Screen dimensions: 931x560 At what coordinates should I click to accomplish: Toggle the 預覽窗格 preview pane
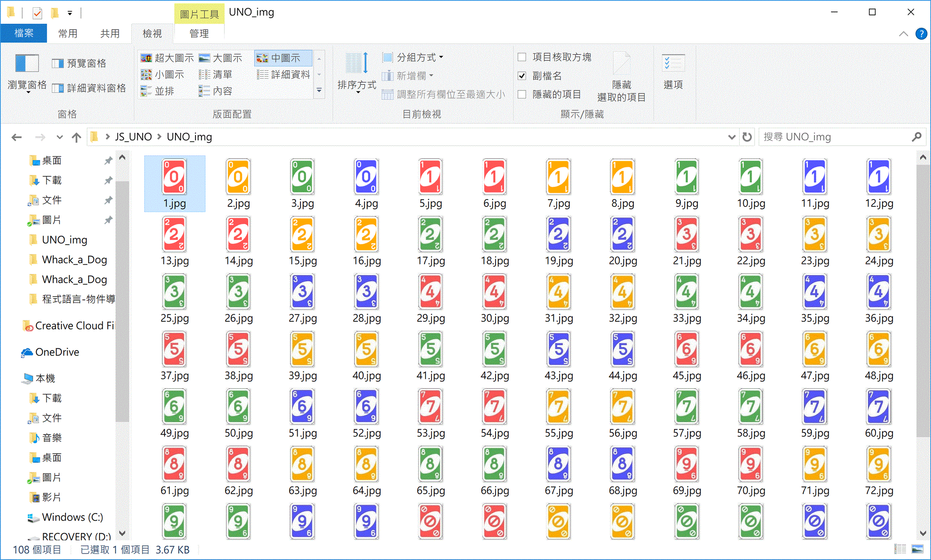coord(80,64)
